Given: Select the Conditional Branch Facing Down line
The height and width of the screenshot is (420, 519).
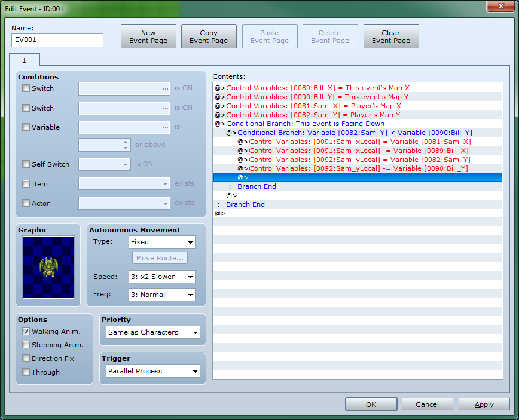Looking at the screenshot, I should pos(305,124).
